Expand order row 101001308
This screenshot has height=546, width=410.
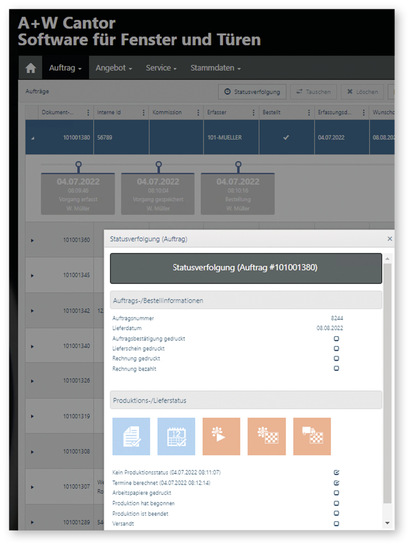[32, 452]
